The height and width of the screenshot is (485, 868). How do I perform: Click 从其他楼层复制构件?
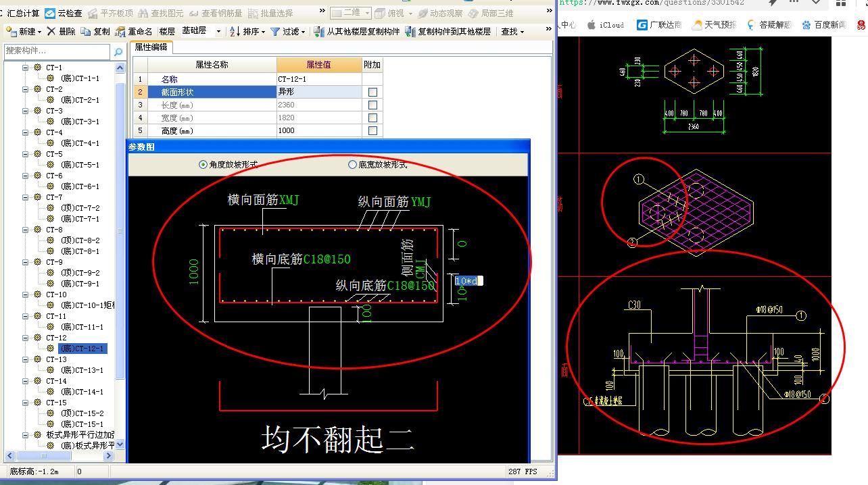(x=357, y=31)
